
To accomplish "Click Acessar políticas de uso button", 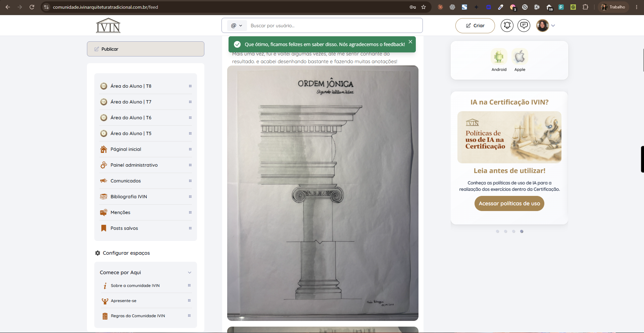I will (x=509, y=204).
